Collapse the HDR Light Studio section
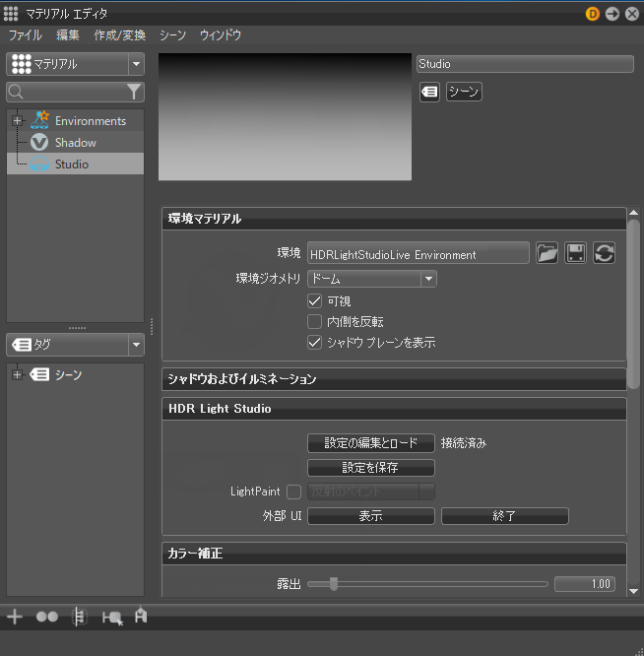 point(394,409)
